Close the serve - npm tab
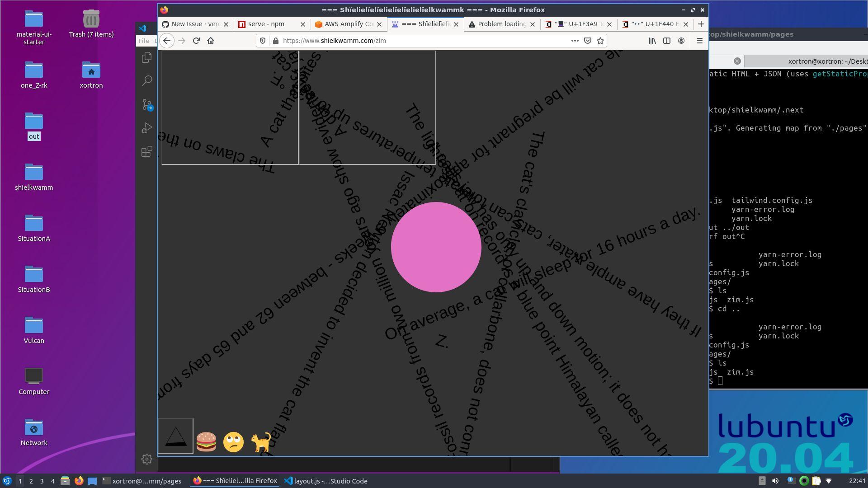Screen dimensions: 868x488 pyautogui.click(x=303, y=24)
